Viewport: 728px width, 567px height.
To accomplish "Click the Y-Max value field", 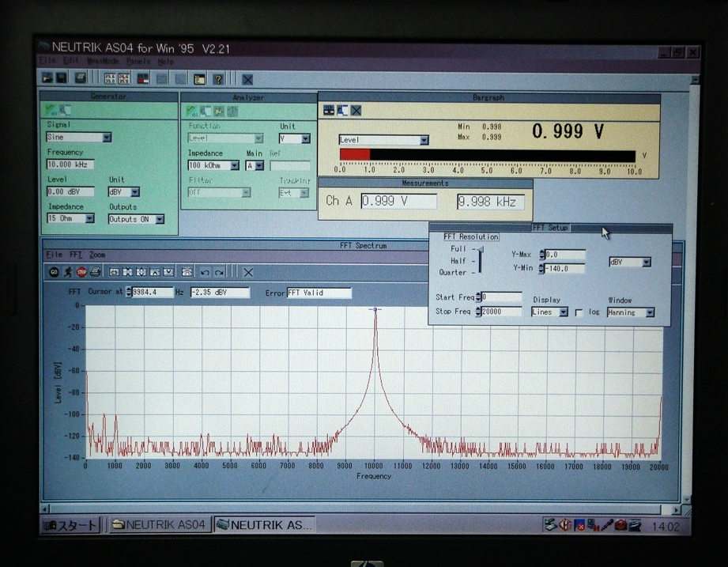I will (x=565, y=255).
